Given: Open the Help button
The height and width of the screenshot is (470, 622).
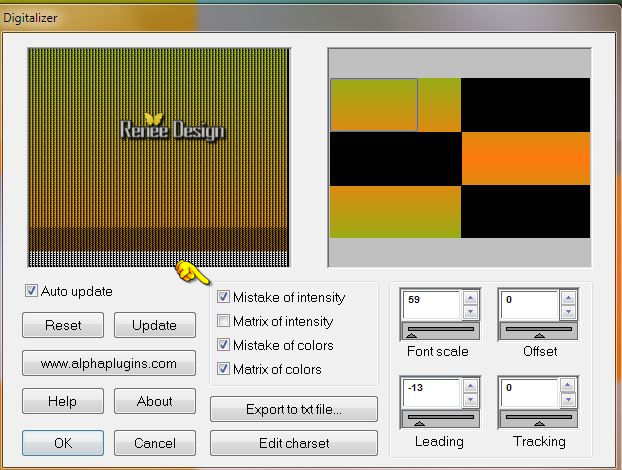Looking at the screenshot, I should (x=63, y=401).
